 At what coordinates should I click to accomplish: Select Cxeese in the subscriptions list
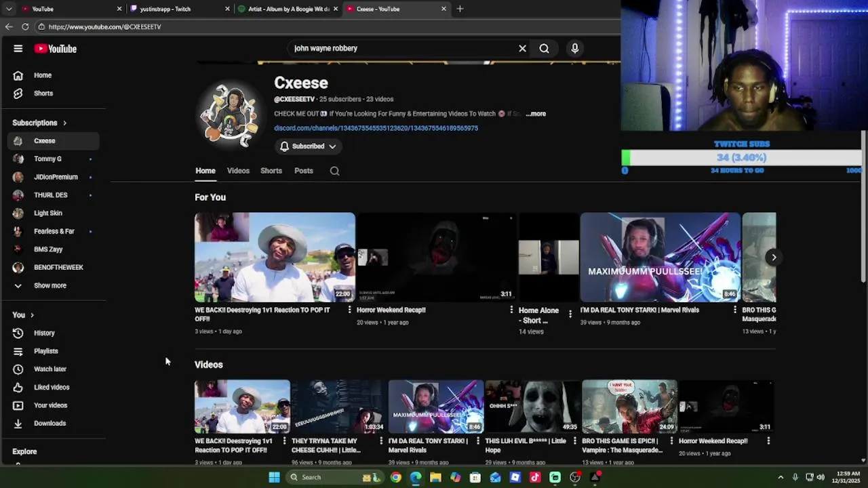click(53, 141)
